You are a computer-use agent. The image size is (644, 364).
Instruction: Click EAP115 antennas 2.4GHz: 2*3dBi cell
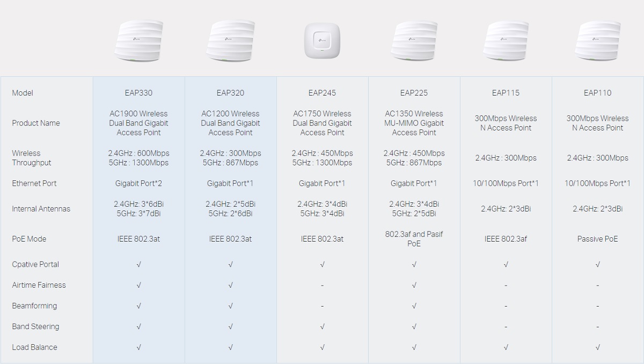(x=506, y=209)
